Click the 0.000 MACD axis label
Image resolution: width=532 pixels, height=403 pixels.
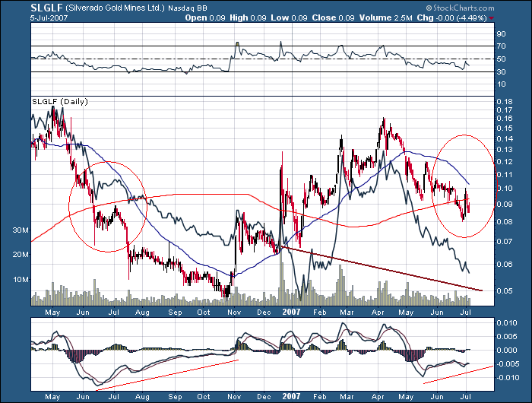pos(507,351)
